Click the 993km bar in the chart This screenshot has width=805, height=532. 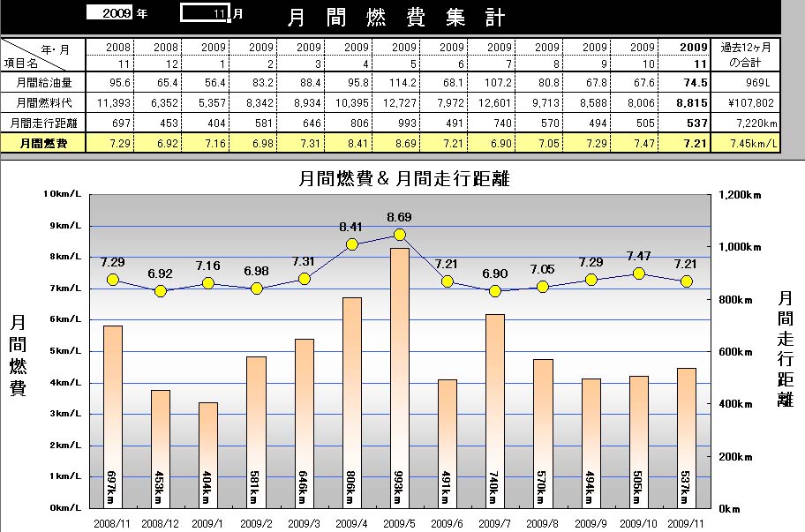(x=400, y=371)
